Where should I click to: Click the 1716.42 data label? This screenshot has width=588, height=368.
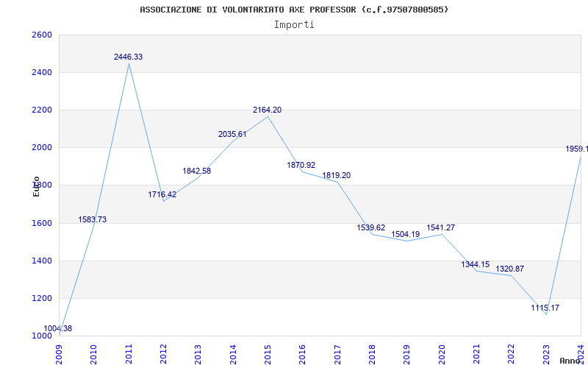pyautogui.click(x=162, y=194)
